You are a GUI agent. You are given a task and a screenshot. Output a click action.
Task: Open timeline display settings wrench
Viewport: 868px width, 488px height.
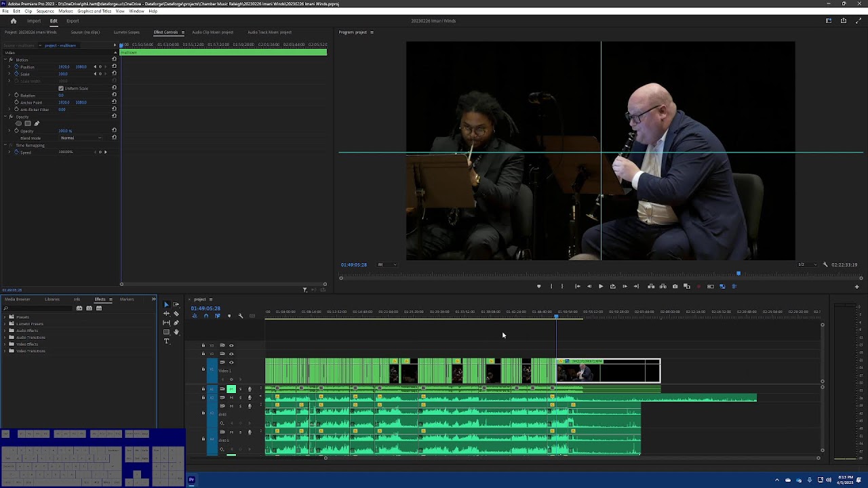[x=241, y=316]
